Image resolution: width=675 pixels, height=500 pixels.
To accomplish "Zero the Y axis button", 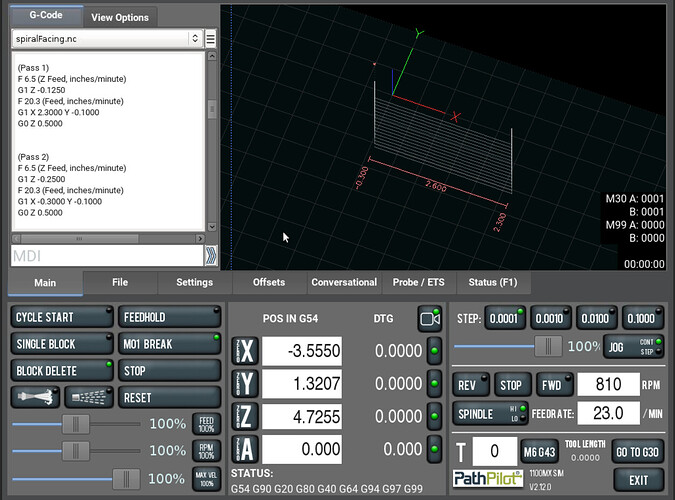I will [245, 384].
